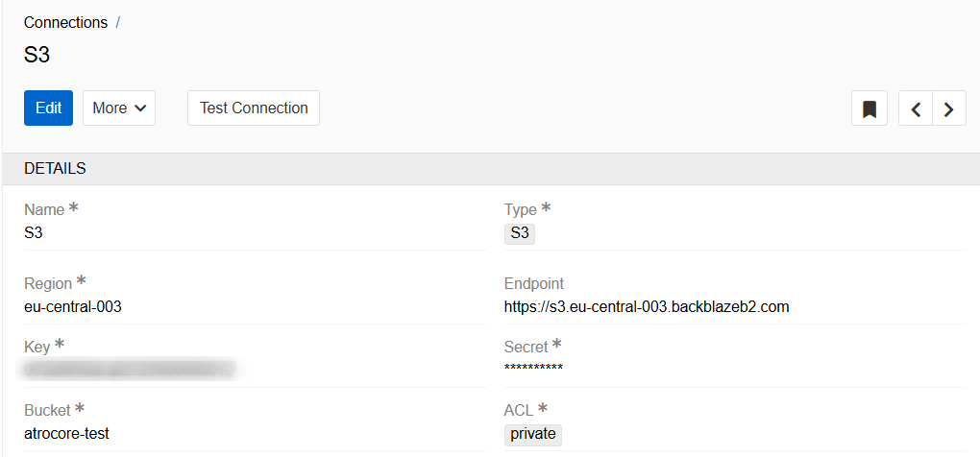Click the private ACL badge
Viewport: 980px width, 457px height.
(533, 434)
